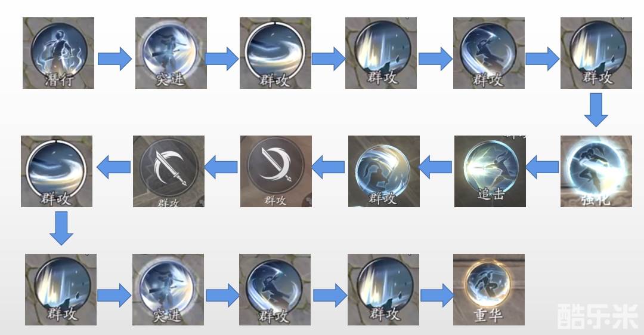644x335 pixels.
Task: Click the grey 群攻 icon next to row-end swirl
Action: pos(168,171)
